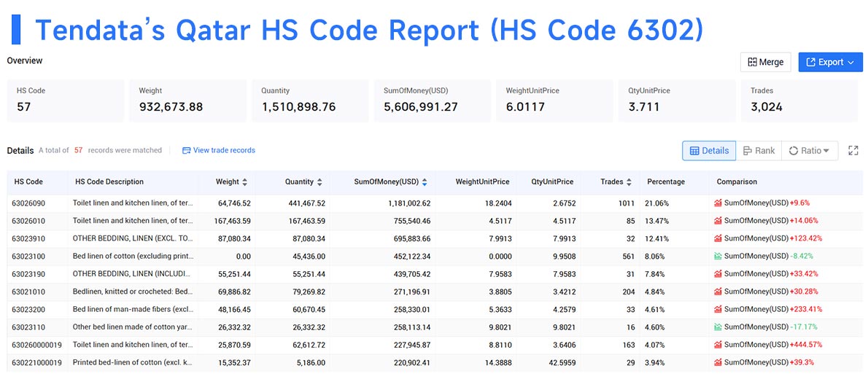Click the chart icon in the 63026090 comparison row
The image size is (868, 379).
click(718, 203)
